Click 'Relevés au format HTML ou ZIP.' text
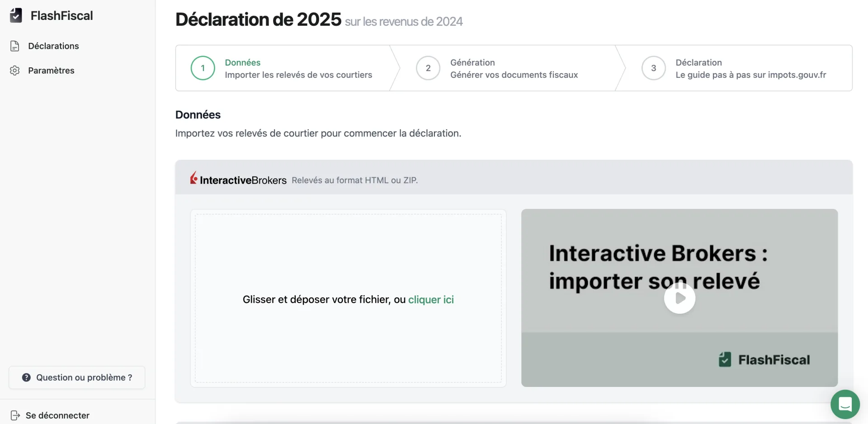 tap(354, 180)
